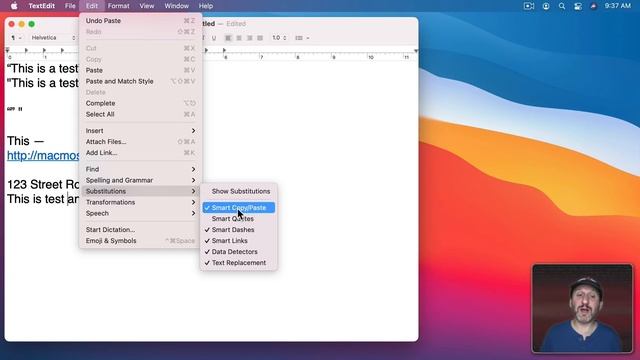Toggle underline formatting

click(x=214, y=38)
